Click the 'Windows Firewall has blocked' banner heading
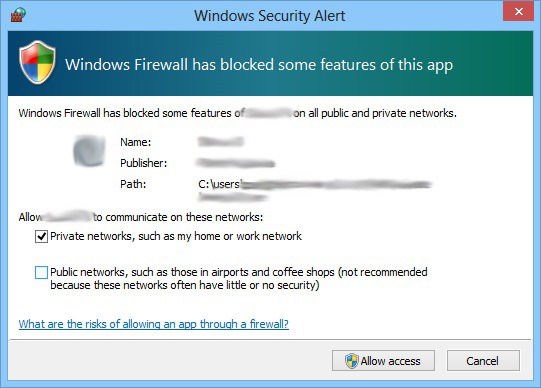The height and width of the screenshot is (388, 541). [x=259, y=65]
